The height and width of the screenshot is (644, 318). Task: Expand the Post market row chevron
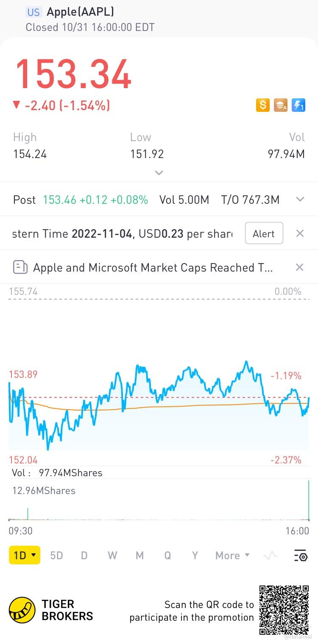click(x=300, y=200)
